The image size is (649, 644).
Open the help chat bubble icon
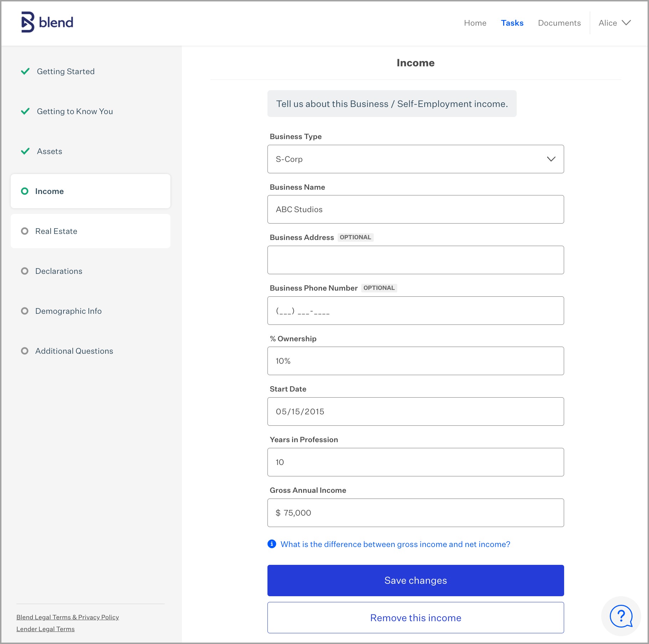[x=621, y=616]
